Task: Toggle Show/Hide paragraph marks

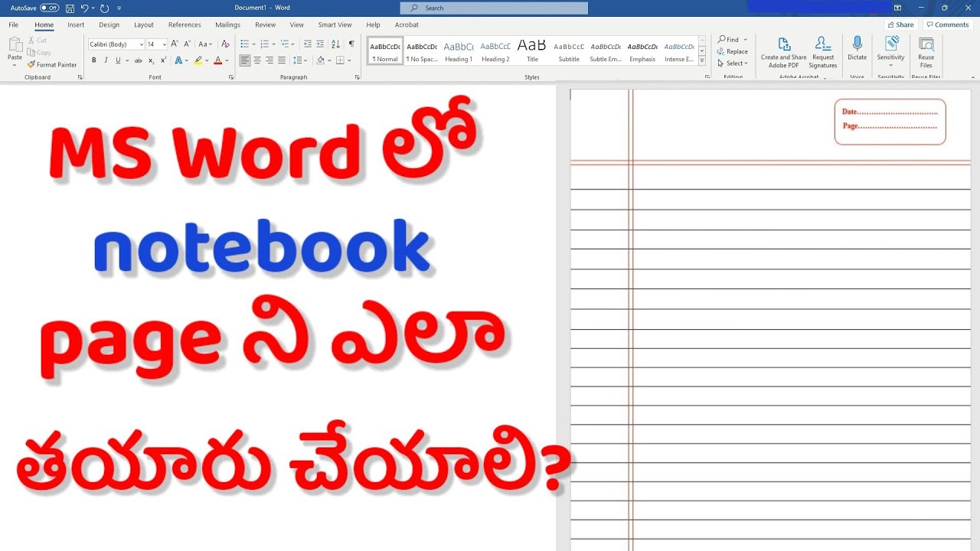Action: tap(351, 44)
